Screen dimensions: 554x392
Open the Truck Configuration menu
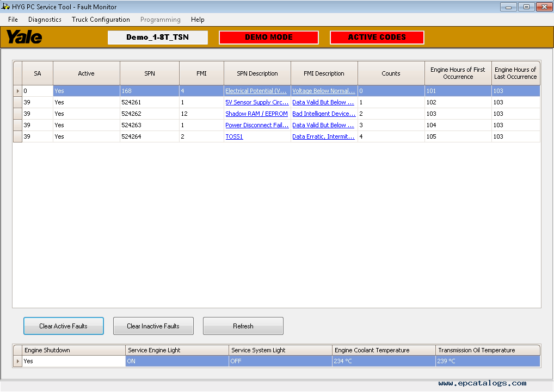[x=101, y=20]
